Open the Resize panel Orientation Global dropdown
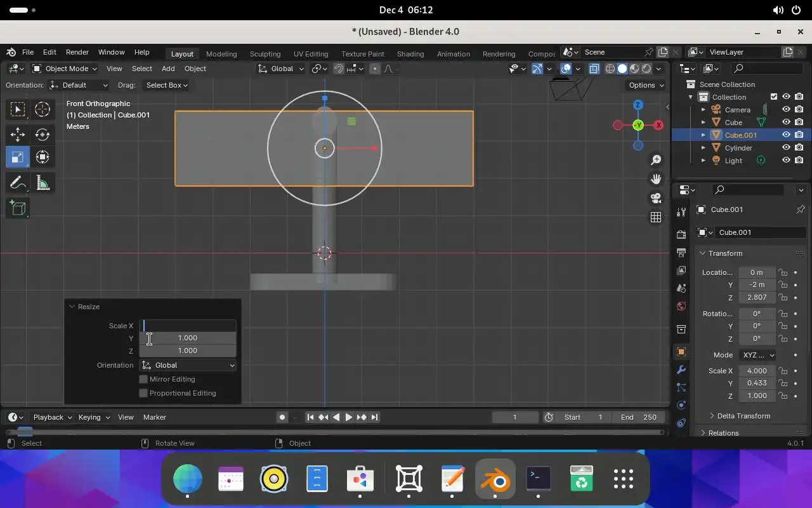Image resolution: width=812 pixels, height=508 pixels. pos(188,365)
